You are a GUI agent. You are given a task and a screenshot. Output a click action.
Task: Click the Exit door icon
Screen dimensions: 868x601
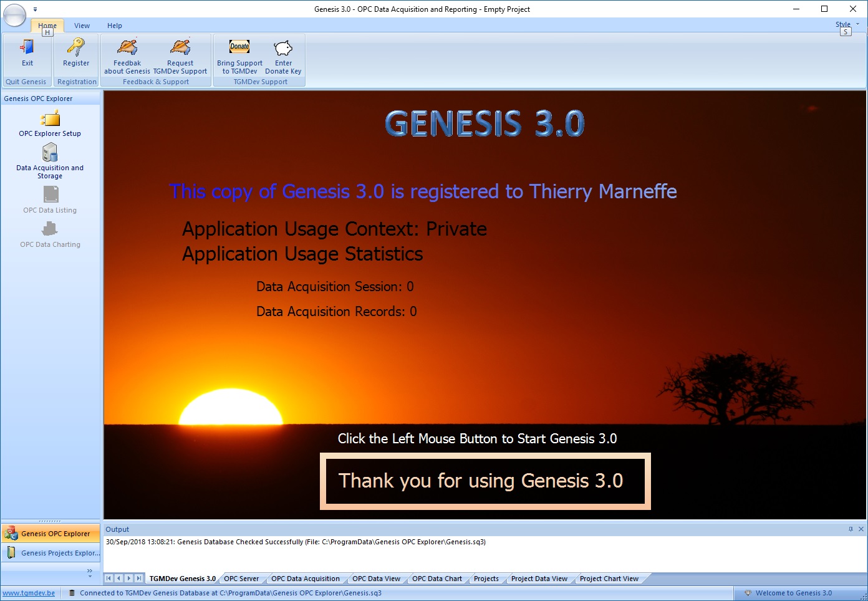[27, 47]
